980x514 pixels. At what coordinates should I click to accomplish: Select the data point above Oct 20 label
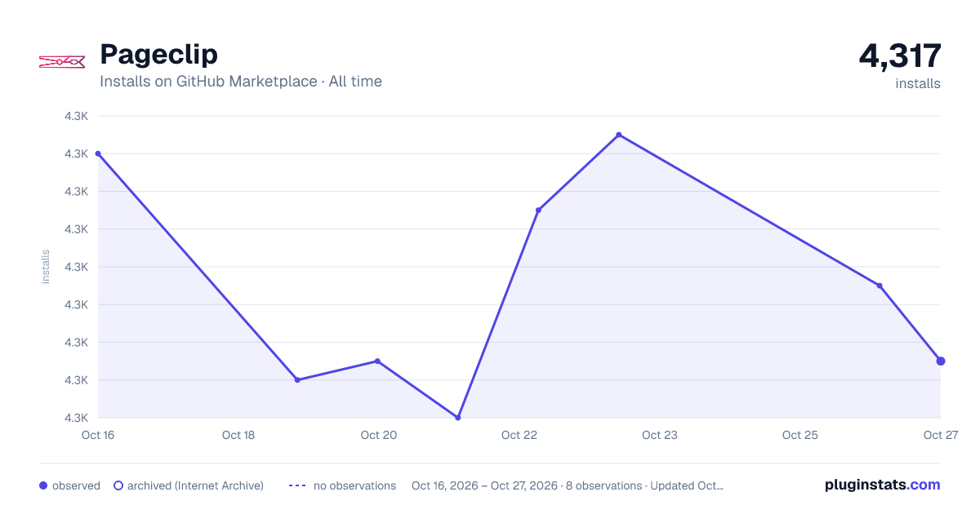click(x=377, y=361)
